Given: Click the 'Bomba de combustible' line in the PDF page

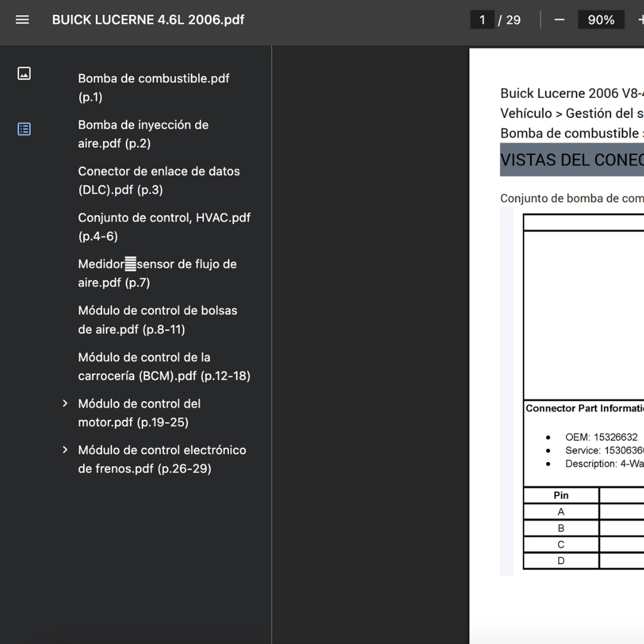Looking at the screenshot, I should [x=572, y=133].
